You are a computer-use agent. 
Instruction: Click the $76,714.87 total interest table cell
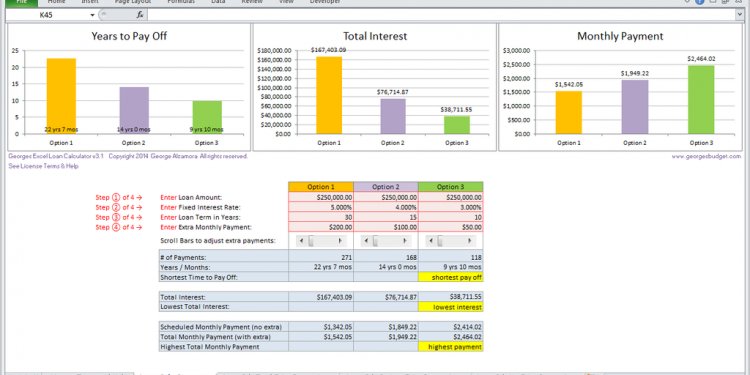click(386, 297)
